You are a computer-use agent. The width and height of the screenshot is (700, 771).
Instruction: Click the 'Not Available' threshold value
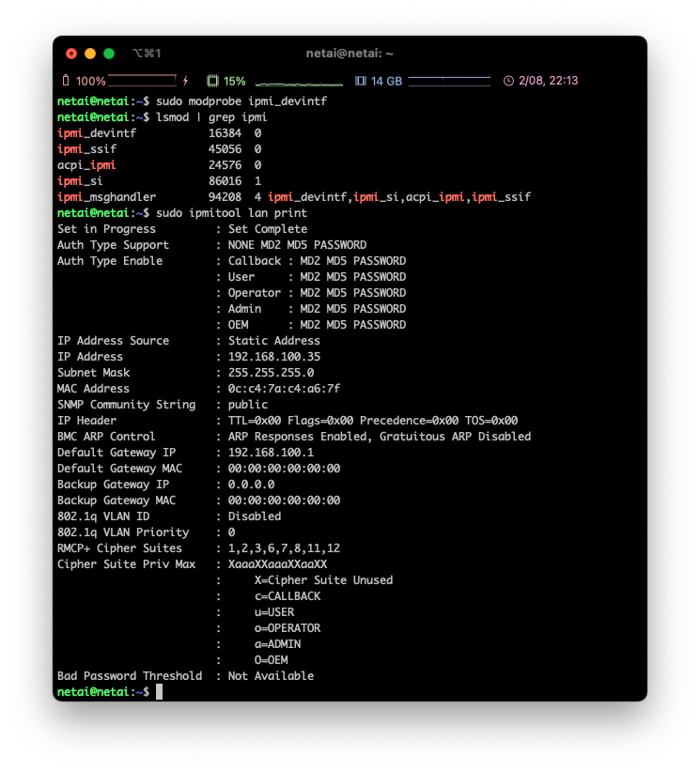pyautogui.click(x=271, y=676)
